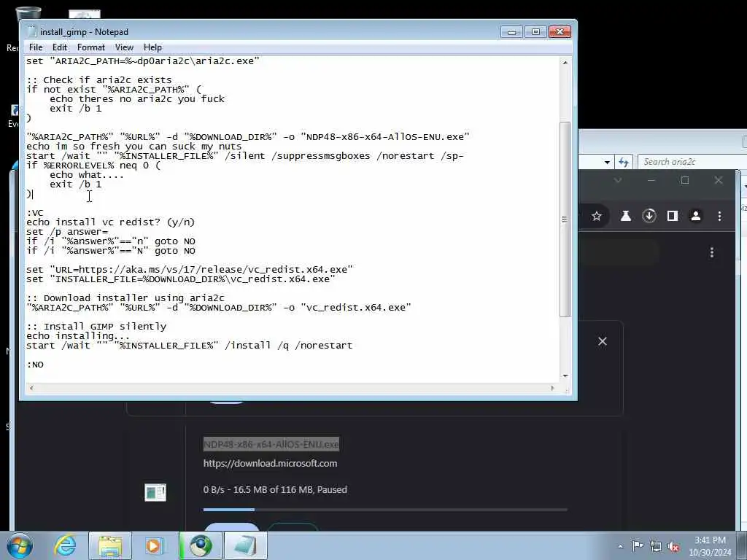This screenshot has height=560, width=747.
Task: Click the ':: Check if aria2c exists' comment
Action: [x=99, y=80]
